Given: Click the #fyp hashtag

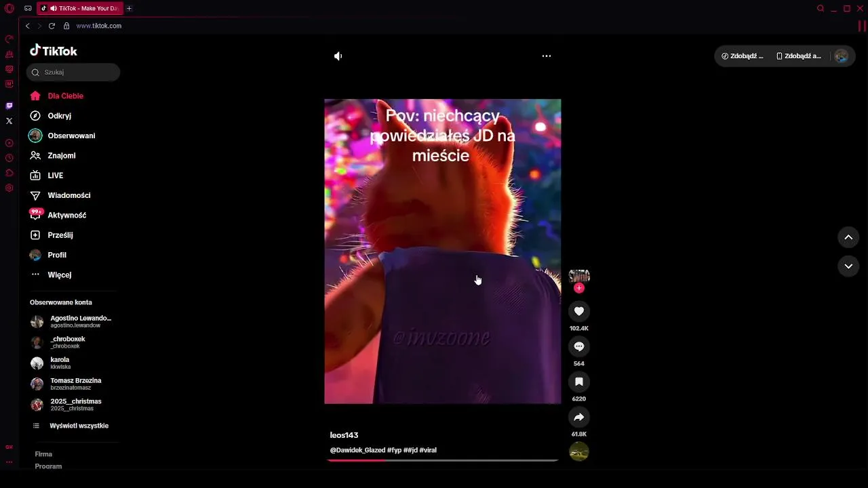Looking at the screenshot, I should click(x=394, y=450).
